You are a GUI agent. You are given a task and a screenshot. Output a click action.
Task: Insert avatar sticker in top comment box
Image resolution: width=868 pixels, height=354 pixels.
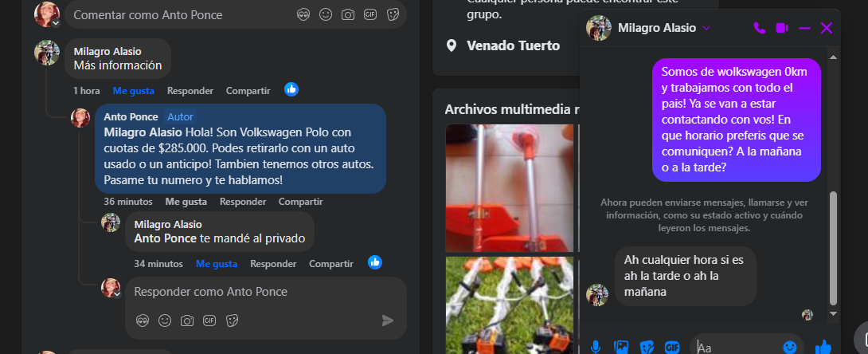coord(303,14)
